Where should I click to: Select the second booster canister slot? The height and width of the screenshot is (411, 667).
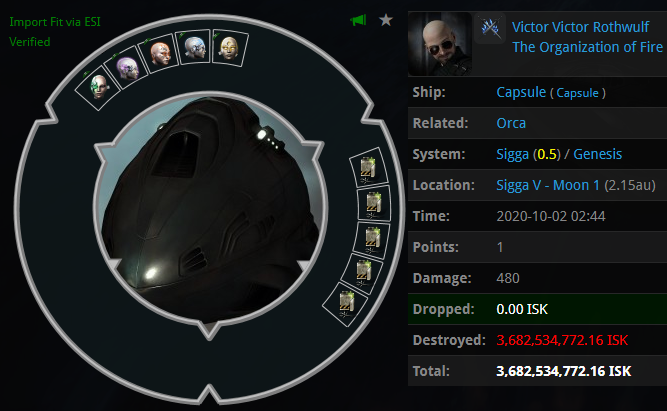[x=373, y=203]
